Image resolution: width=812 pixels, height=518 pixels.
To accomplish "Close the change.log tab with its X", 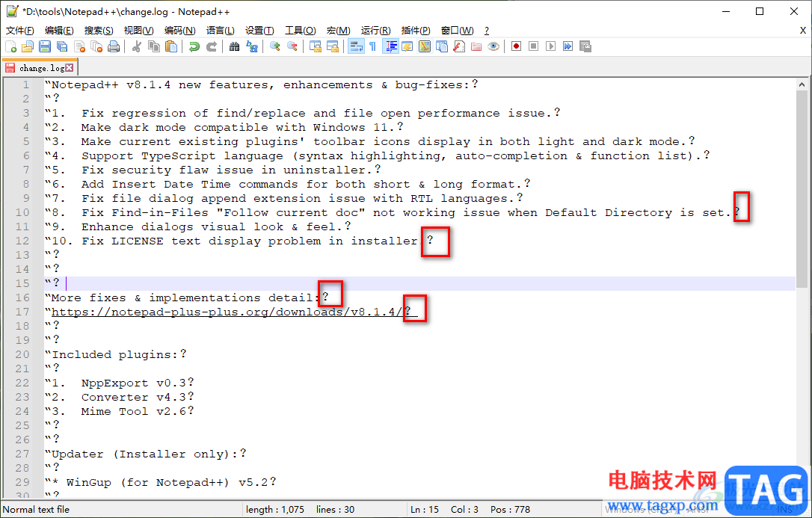I will pyautogui.click(x=70, y=68).
